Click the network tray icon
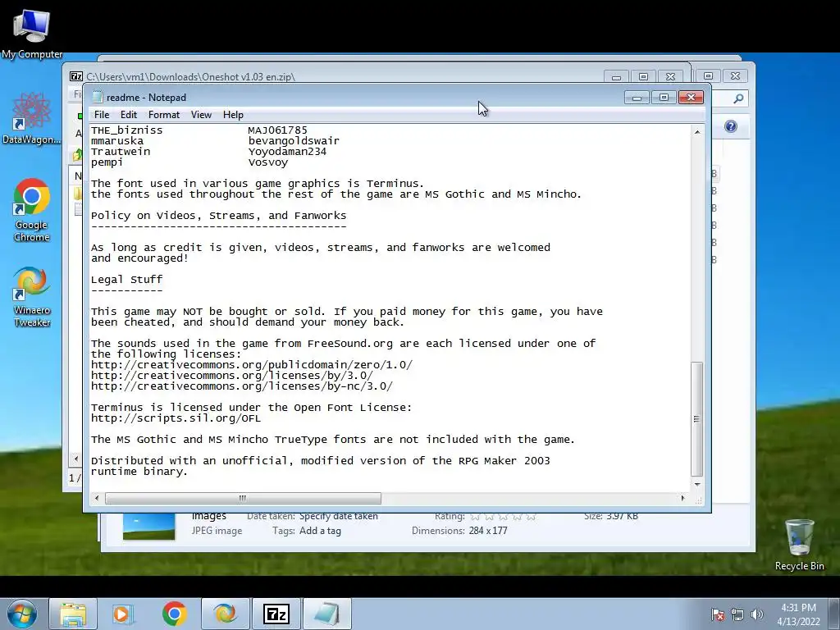This screenshot has height=630, width=840. pyautogui.click(x=737, y=614)
